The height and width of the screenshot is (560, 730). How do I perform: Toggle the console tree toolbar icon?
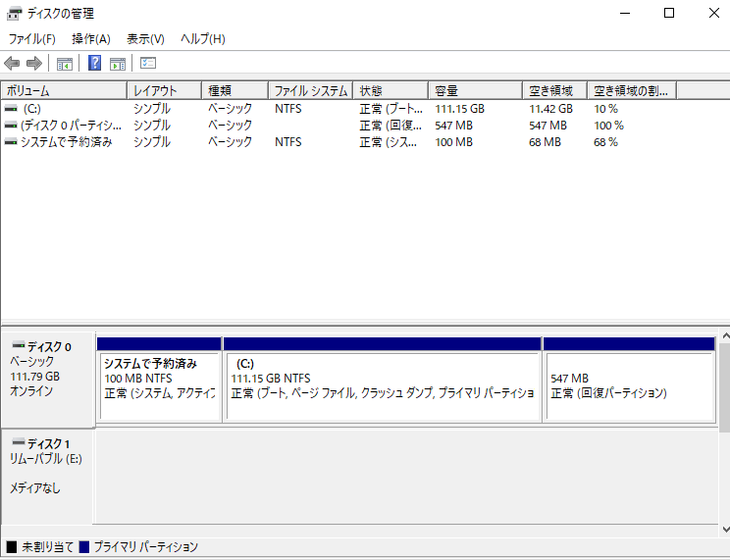coord(65,64)
